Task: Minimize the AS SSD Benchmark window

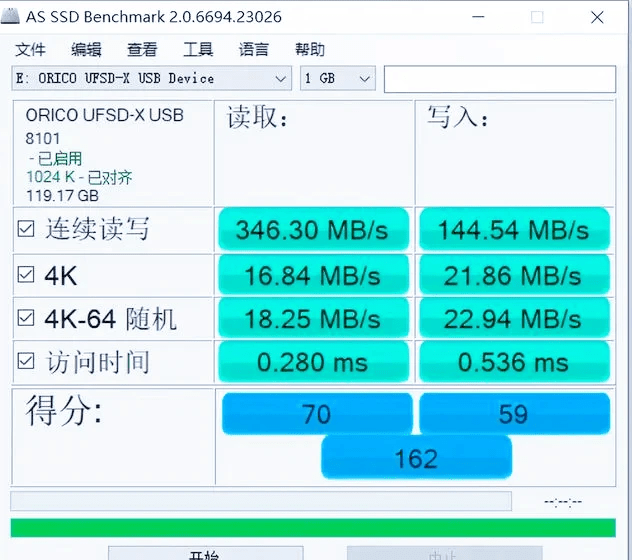Action: 479,17
